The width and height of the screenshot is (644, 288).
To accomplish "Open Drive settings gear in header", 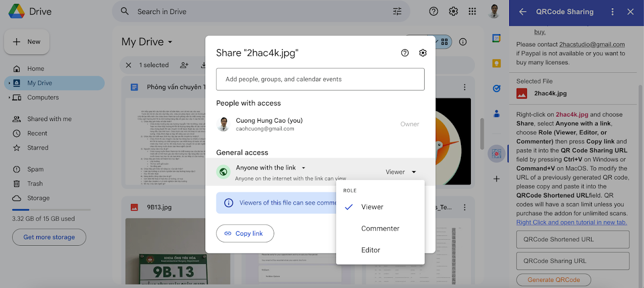I will [453, 11].
